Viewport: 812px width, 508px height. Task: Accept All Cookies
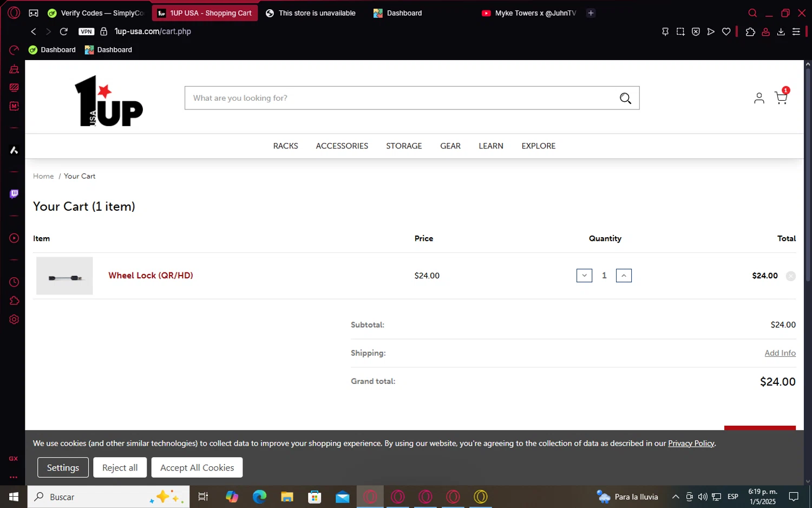197,468
